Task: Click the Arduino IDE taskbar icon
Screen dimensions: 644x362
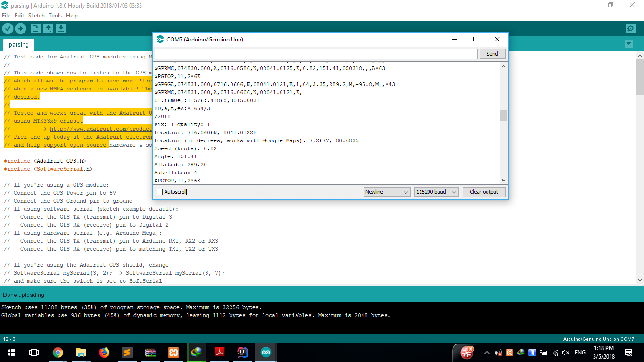Action: (x=266, y=353)
